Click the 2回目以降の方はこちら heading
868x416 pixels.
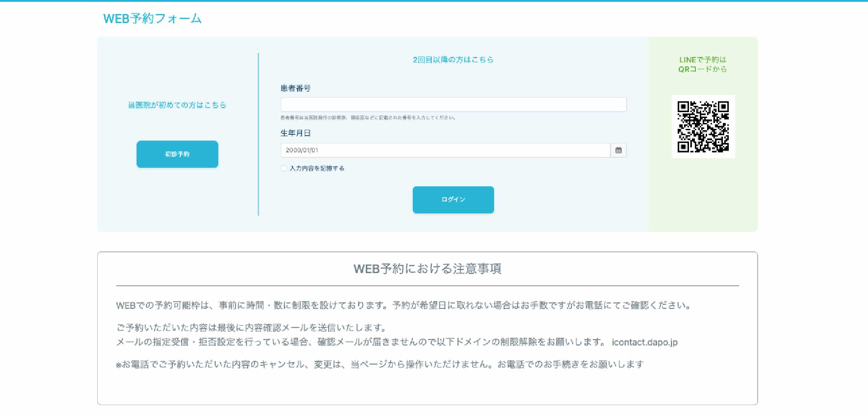[453, 60]
